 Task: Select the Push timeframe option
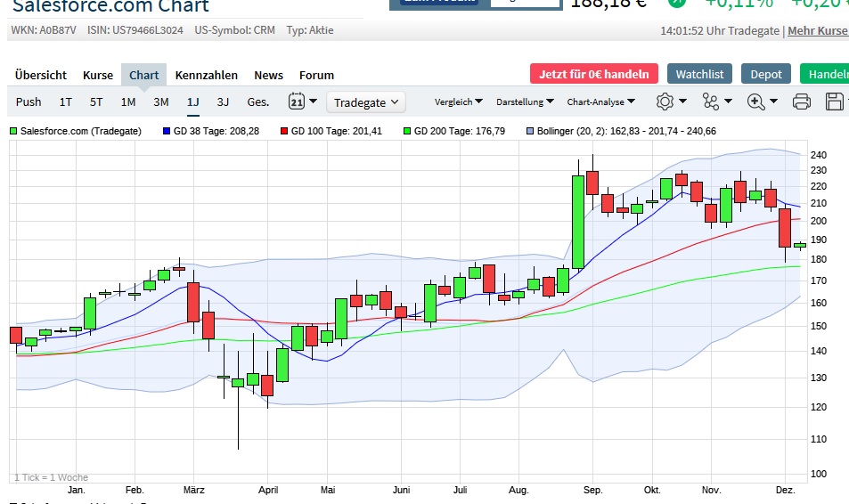point(29,102)
